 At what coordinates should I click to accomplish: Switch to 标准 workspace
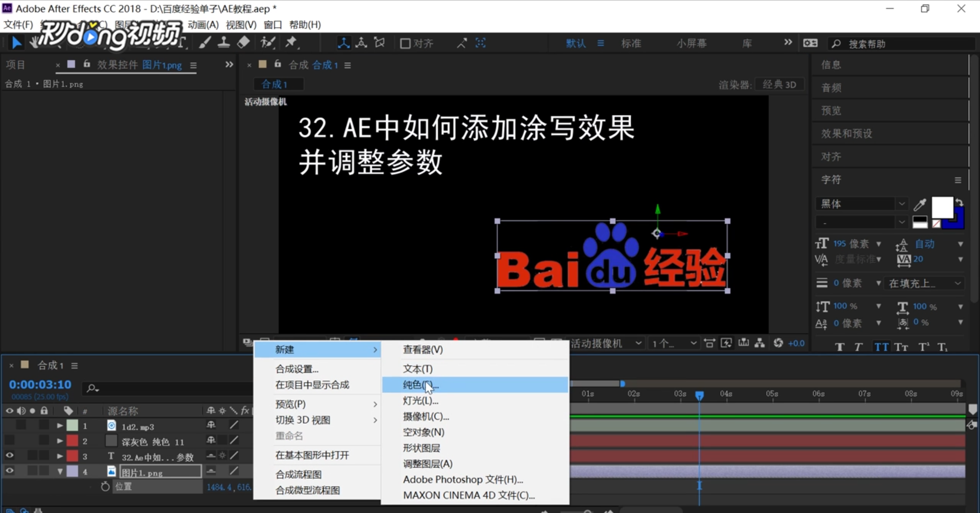tap(631, 44)
